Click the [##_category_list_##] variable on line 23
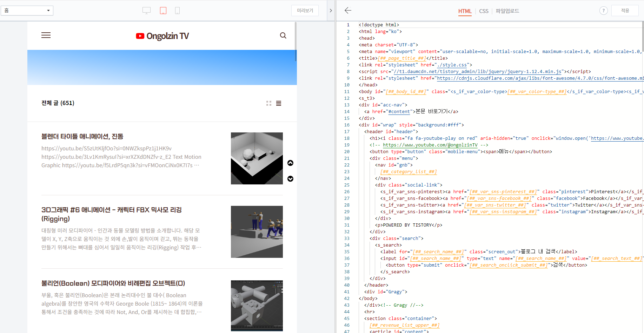This screenshot has height=333, width=644. pos(409,172)
